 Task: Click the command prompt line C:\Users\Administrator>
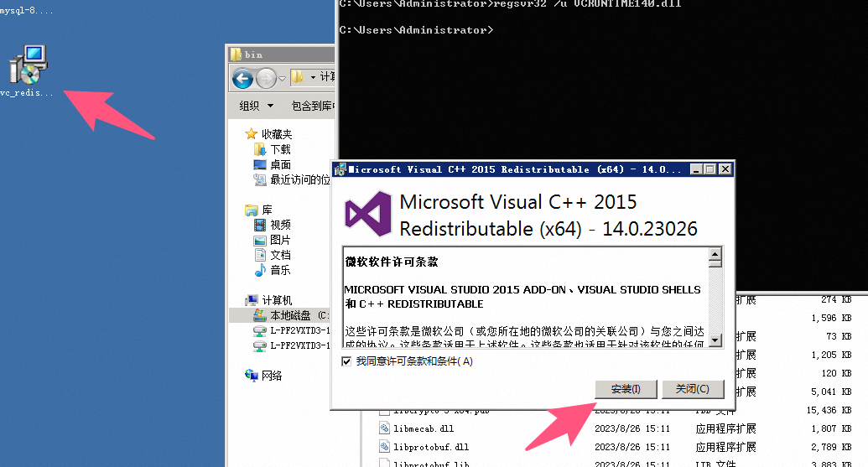pyautogui.click(x=416, y=30)
